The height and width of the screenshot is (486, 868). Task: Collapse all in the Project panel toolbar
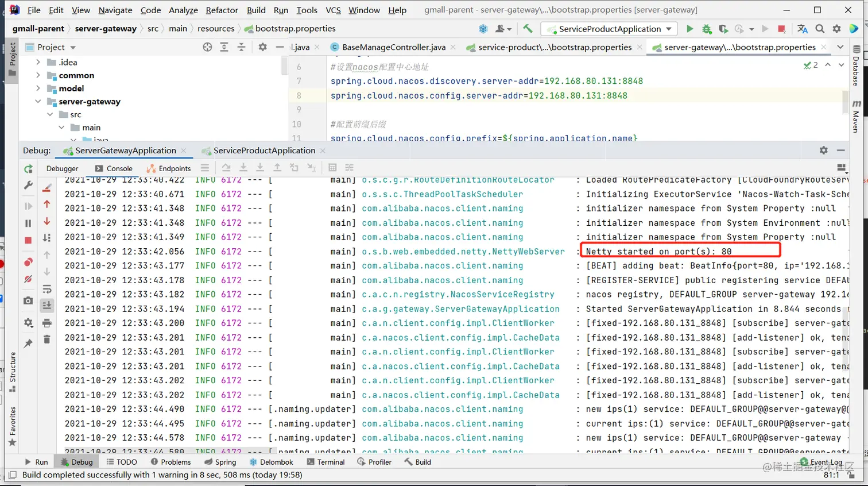point(241,47)
